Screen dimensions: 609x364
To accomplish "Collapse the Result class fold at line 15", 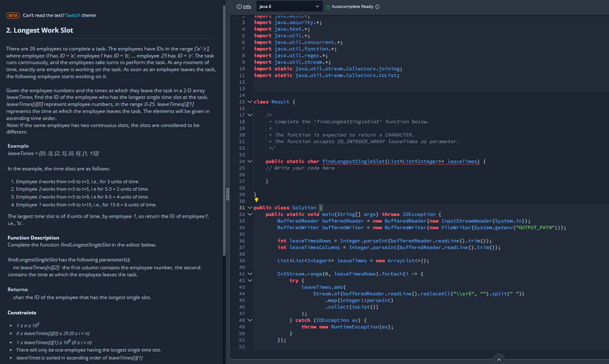I will [249, 101].
